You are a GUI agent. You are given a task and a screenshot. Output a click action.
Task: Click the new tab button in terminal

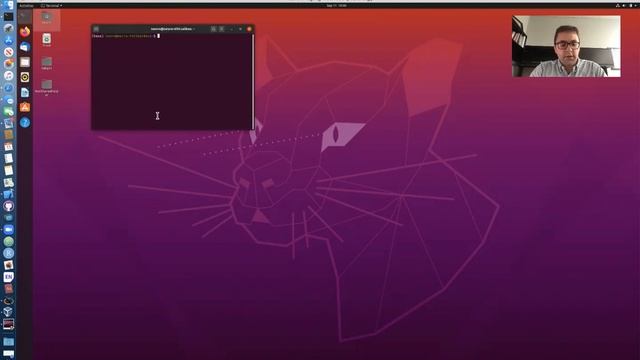[96, 29]
